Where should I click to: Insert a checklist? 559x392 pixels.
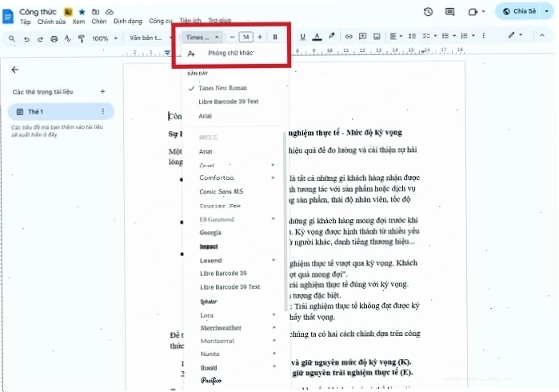click(x=426, y=36)
